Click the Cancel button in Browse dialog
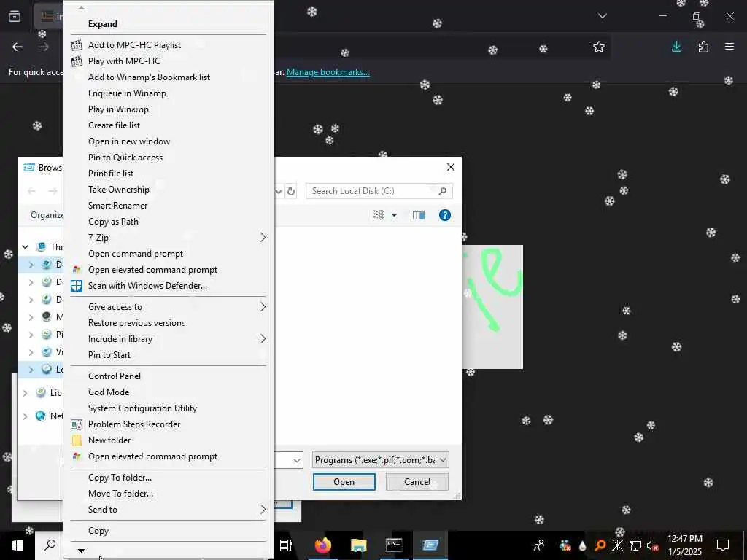The height and width of the screenshot is (560, 747). 417,482
